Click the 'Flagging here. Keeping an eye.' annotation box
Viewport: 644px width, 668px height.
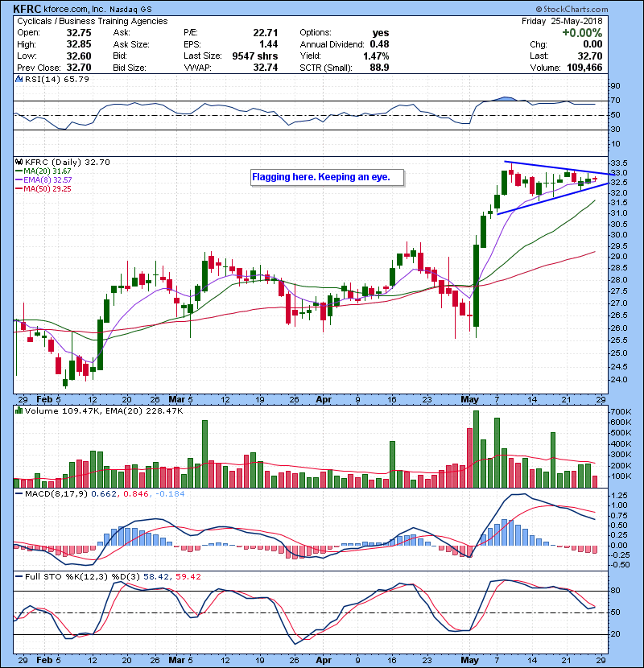[x=327, y=177]
